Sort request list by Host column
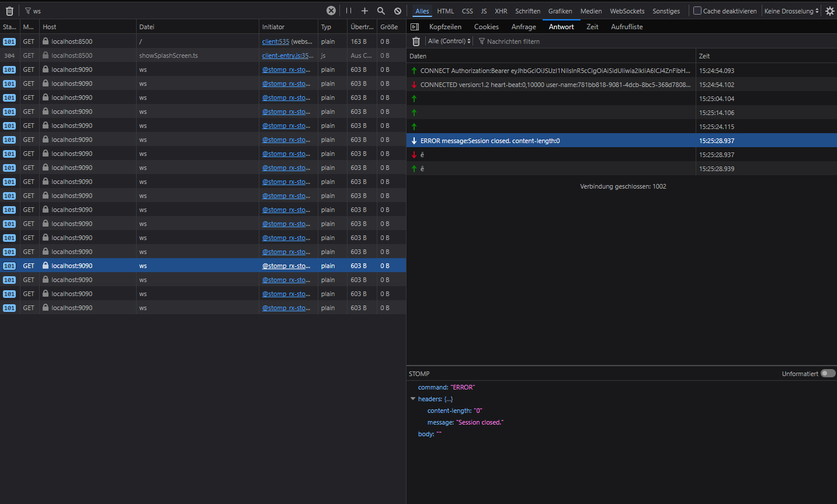Image resolution: width=837 pixels, height=504 pixels. point(88,27)
